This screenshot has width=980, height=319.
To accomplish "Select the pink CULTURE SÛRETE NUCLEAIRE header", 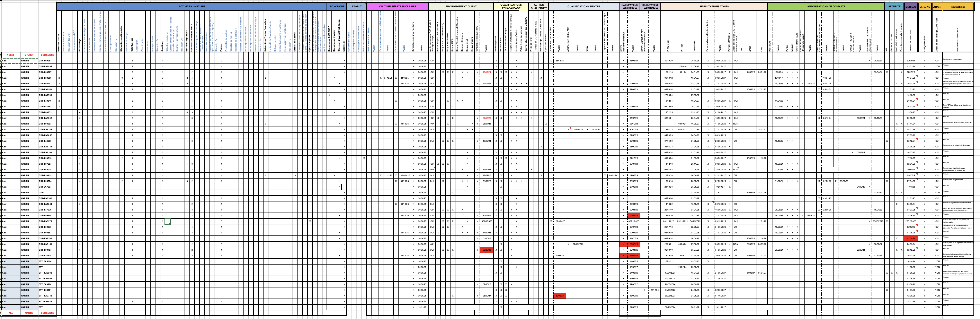I will [x=397, y=7].
